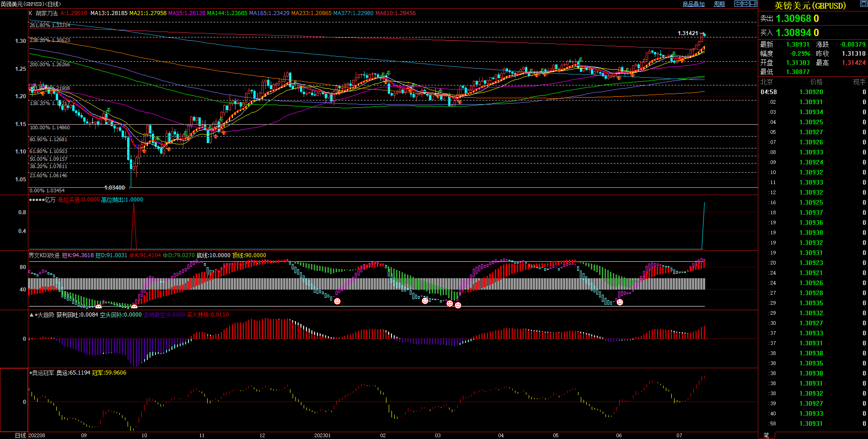Click the 界文KDJ改进 indicator title
This screenshot has width=868, height=439.
(x=44, y=255)
